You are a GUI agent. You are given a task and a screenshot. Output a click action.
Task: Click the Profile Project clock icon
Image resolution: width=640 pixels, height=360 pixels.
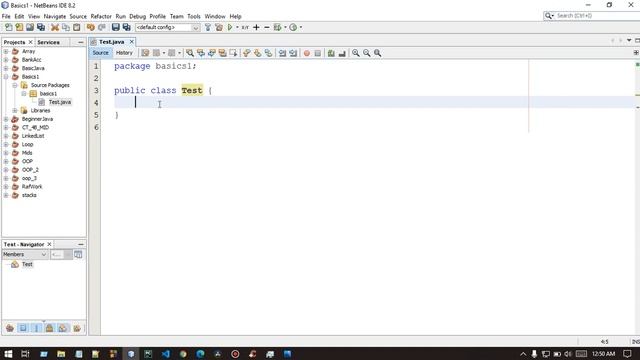coord(293,27)
